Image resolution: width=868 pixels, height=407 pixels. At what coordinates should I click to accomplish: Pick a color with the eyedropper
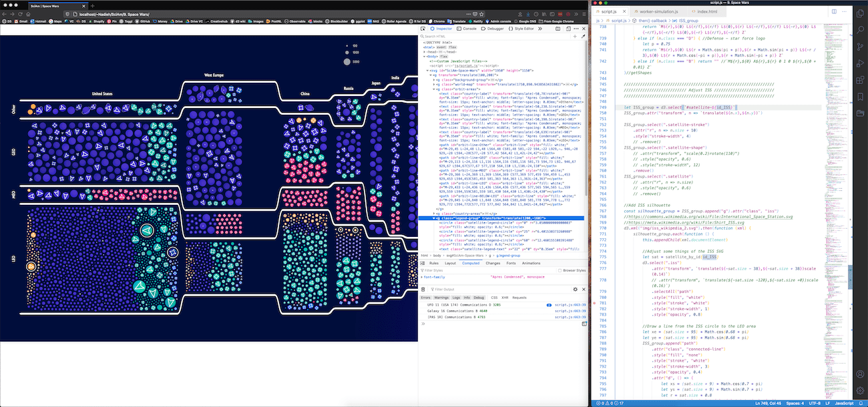coord(583,36)
